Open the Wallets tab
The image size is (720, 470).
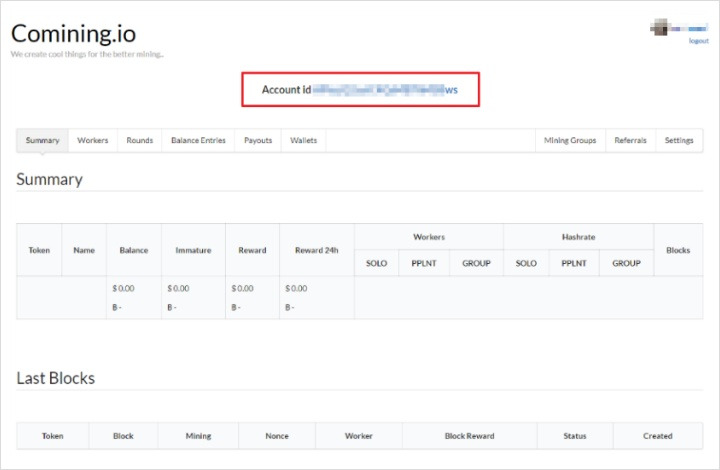pos(304,140)
